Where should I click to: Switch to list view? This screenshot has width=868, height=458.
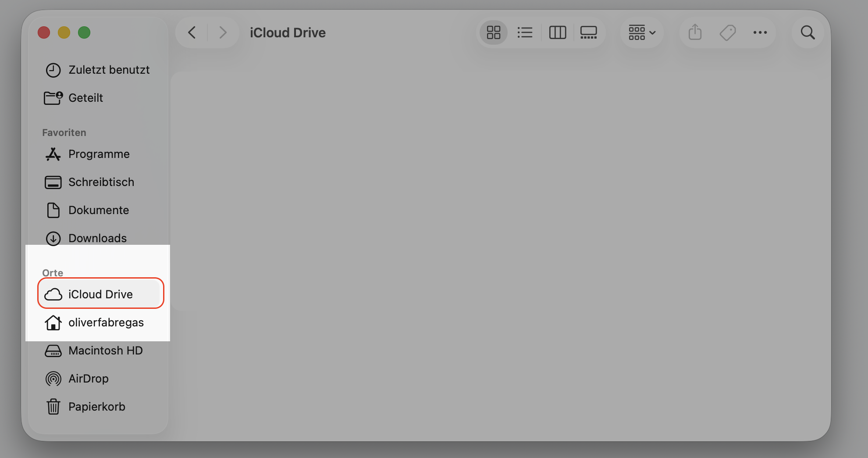[525, 32]
